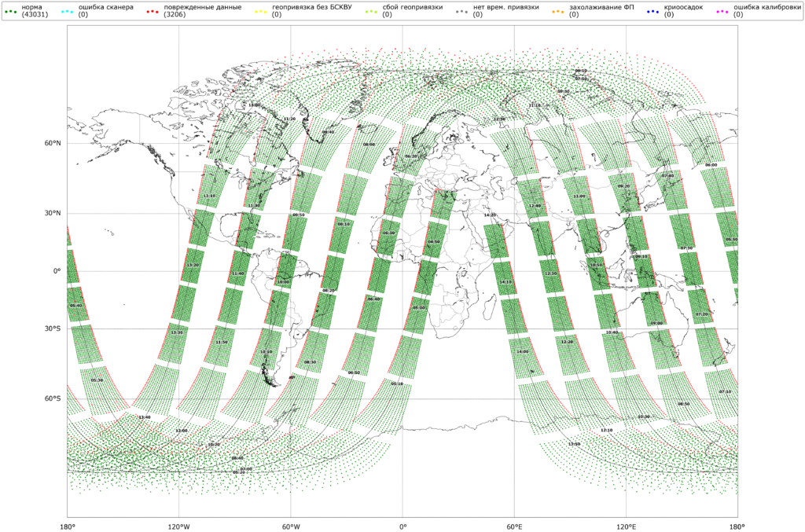The height and width of the screenshot is (532, 805).
Task: Click the 11:40 time marker on the swath
Action: tap(238, 273)
